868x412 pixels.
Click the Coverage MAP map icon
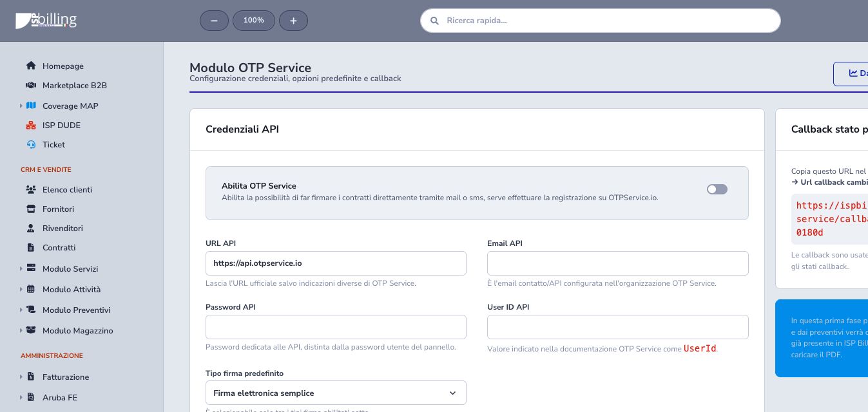point(31,106)
